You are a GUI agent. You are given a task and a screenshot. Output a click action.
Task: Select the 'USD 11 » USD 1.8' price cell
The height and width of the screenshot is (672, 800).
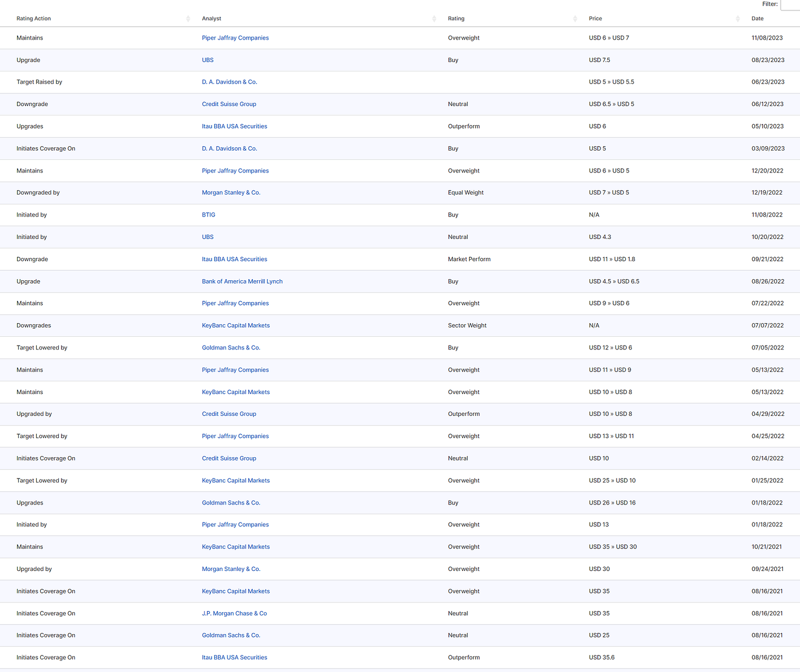click(612, 259)
